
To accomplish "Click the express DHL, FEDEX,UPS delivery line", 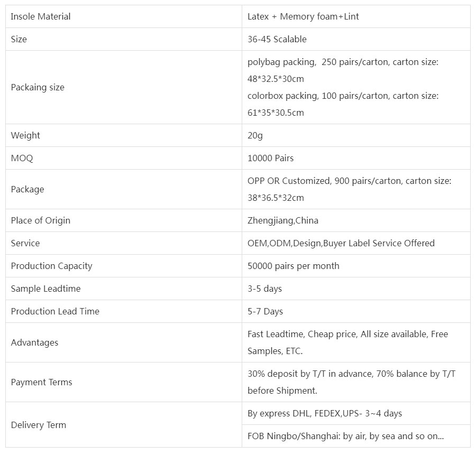I will coord(325,413).
